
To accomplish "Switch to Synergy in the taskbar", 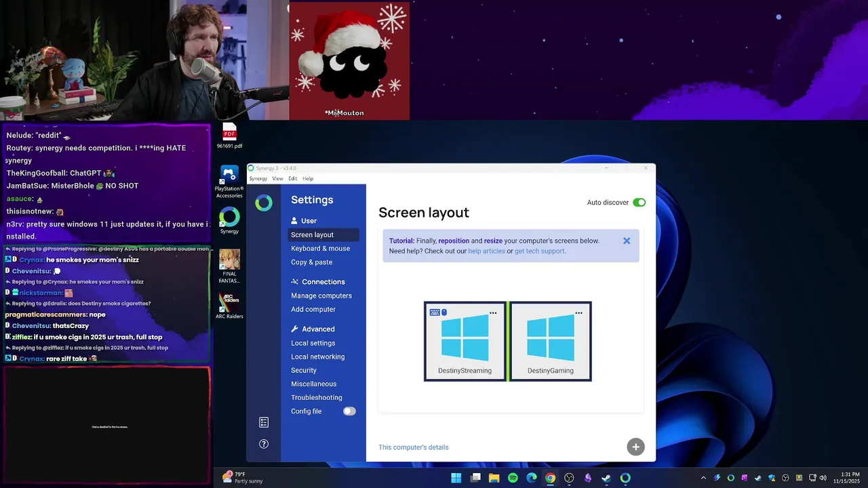I will tap(625, 478).
